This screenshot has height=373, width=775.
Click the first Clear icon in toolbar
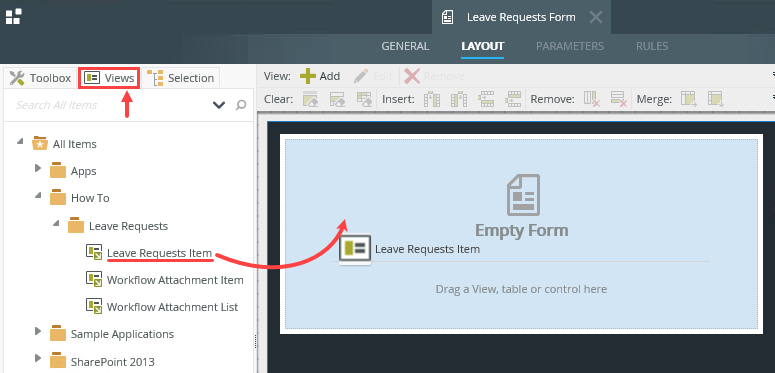pyautogui.click(x=310, y=99)
